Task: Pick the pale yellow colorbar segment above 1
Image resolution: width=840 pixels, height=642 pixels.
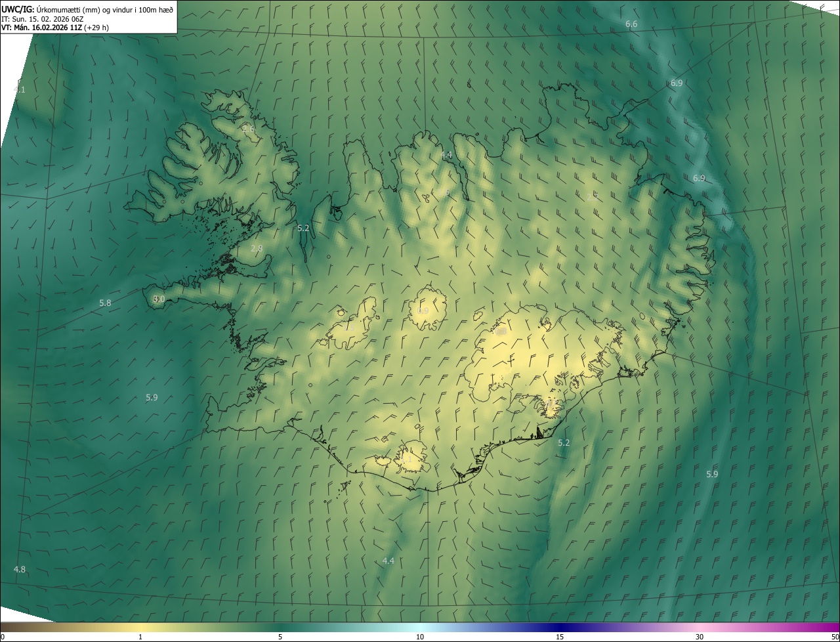Action: point(140,627)
